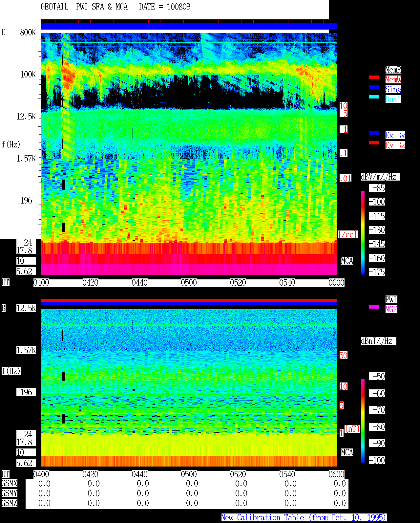This screenshot has height=523, width=420.
Task: Click the 100K frequency axis label
Action: 28,74
